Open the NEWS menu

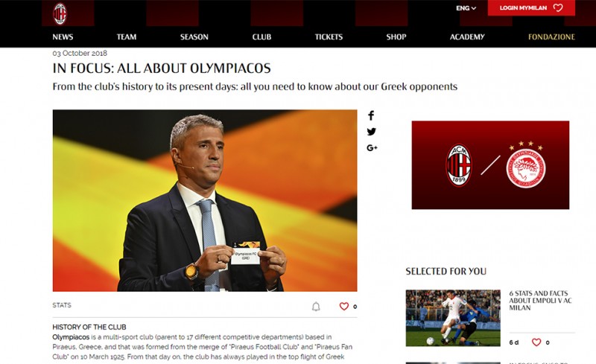pos(63,37)
